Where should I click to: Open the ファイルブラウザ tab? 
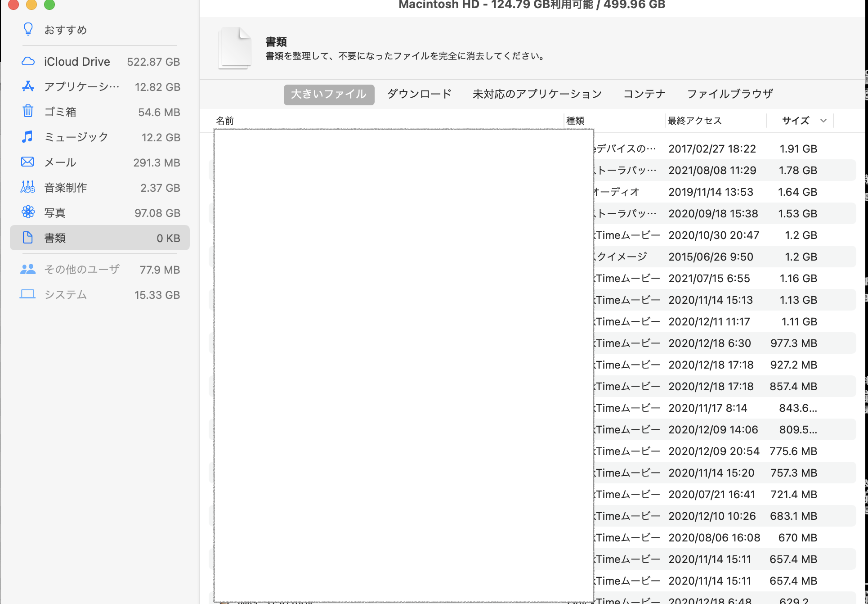point(730,94)
